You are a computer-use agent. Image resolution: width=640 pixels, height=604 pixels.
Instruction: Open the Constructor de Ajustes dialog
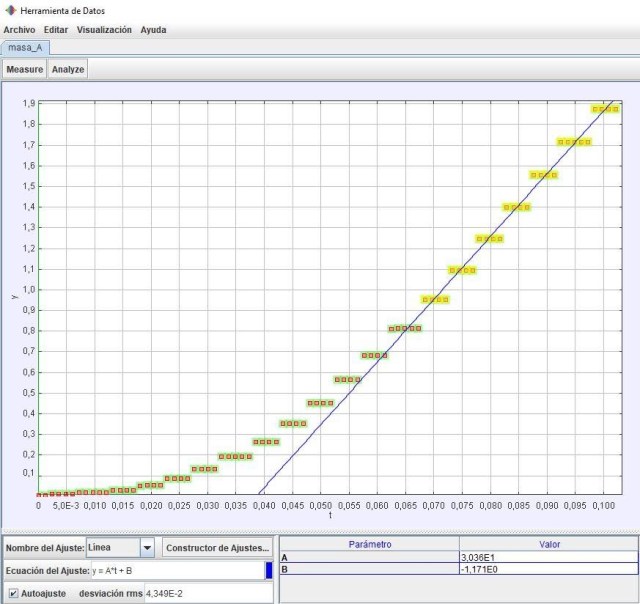(218, 548)
